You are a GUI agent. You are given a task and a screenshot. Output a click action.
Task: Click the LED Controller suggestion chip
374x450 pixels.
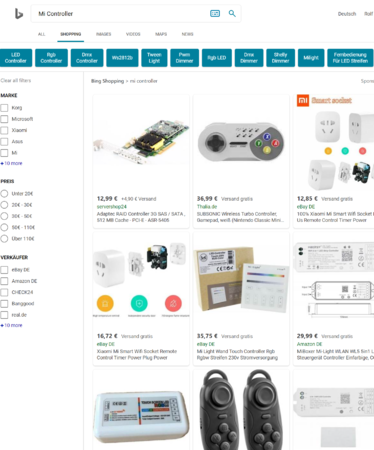tap(16, 58)
